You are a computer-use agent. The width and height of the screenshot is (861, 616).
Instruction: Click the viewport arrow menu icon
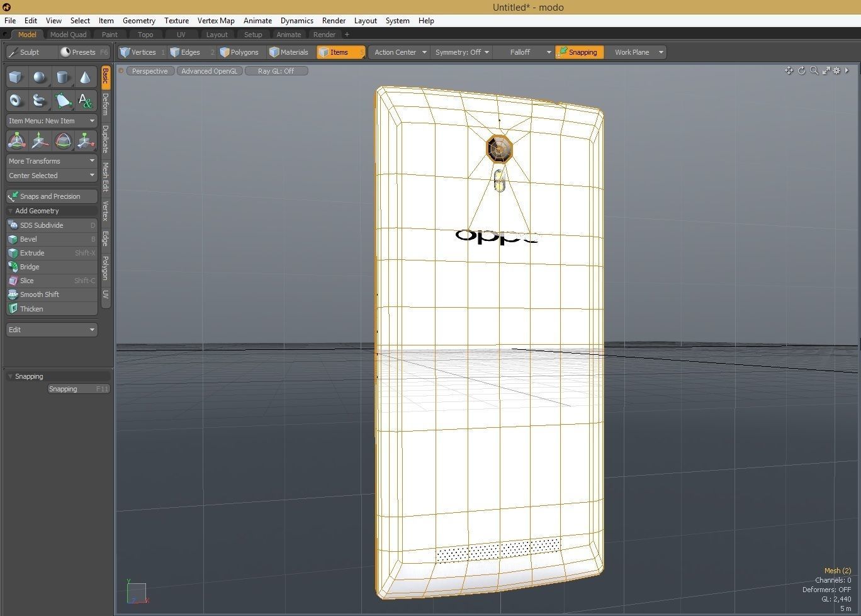(847, 70)
